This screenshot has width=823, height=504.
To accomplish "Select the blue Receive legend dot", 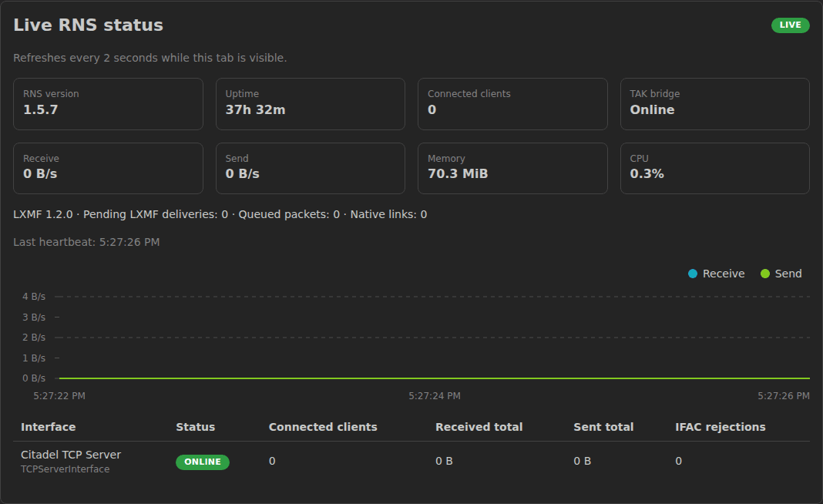I will click(693, 274).
